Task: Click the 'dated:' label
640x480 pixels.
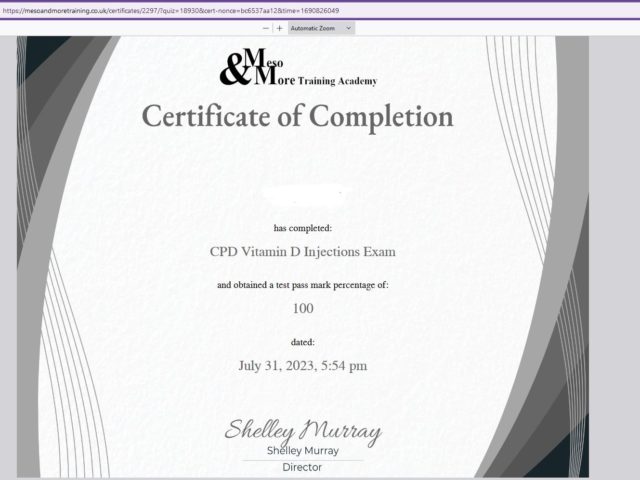Action: 302,342
